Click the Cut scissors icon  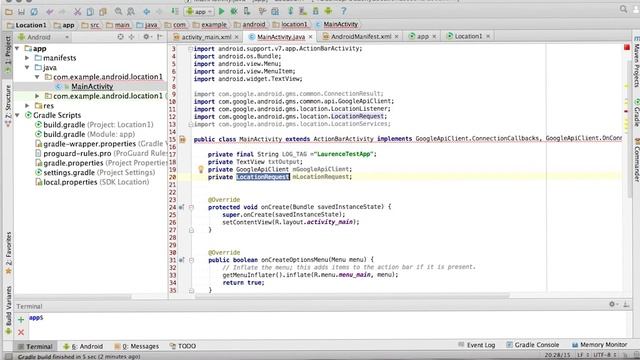pyautogui.click(x=77, y=12)
